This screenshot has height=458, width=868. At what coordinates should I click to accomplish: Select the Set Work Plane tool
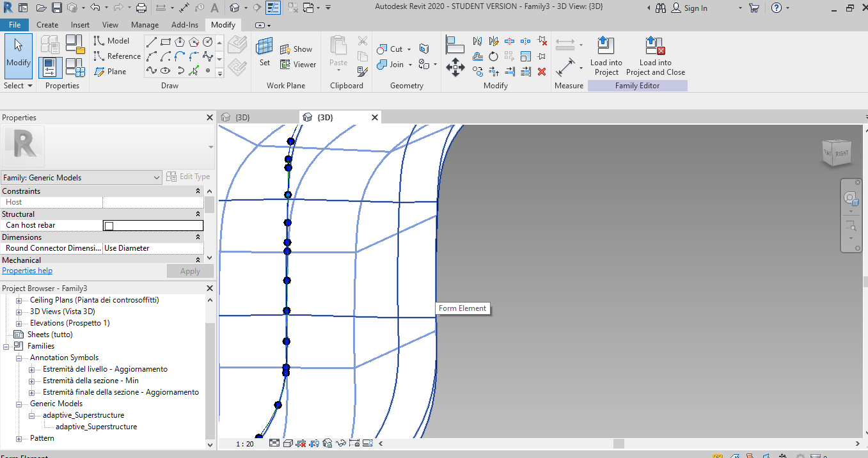point(265,50)
